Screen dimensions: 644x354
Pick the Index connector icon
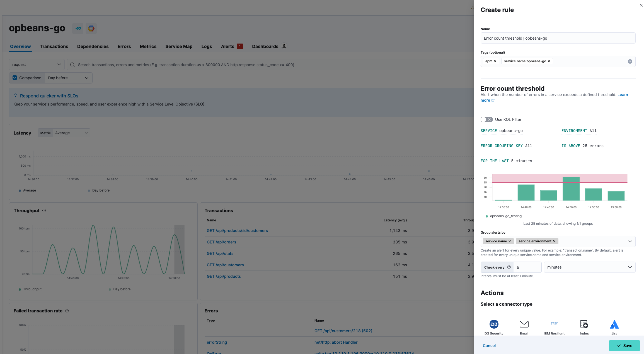[584, 324]
